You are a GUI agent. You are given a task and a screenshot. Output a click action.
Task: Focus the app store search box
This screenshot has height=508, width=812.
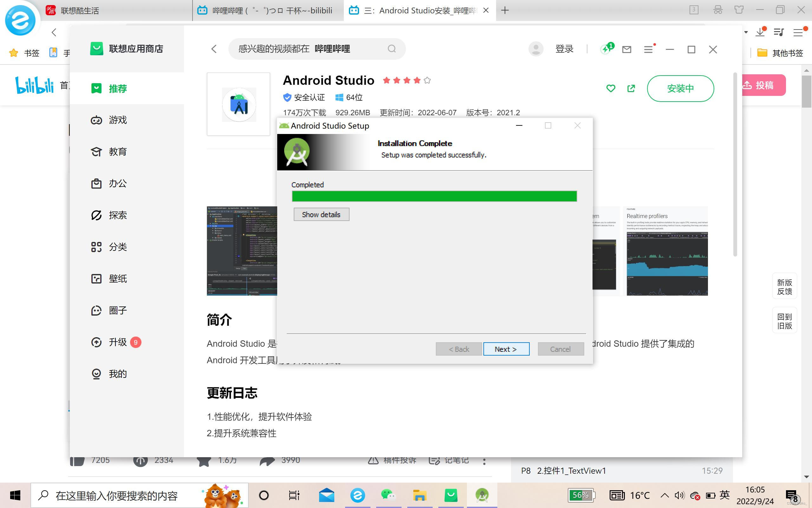[317, 49]
